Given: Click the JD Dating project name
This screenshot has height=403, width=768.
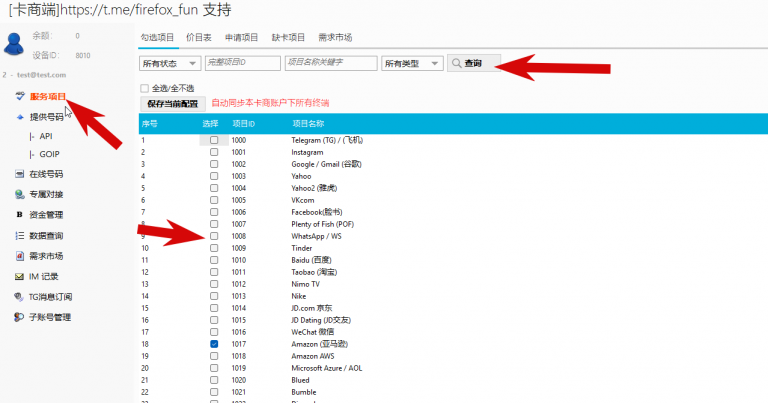Looking at the screenshot, I should click(321, 320).
